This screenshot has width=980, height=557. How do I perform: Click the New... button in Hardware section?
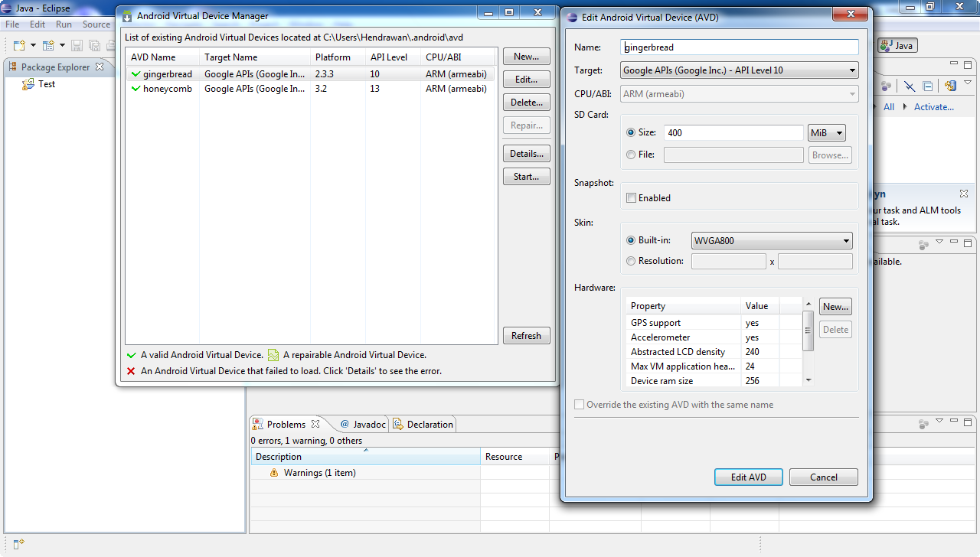[x=835, y=307]
